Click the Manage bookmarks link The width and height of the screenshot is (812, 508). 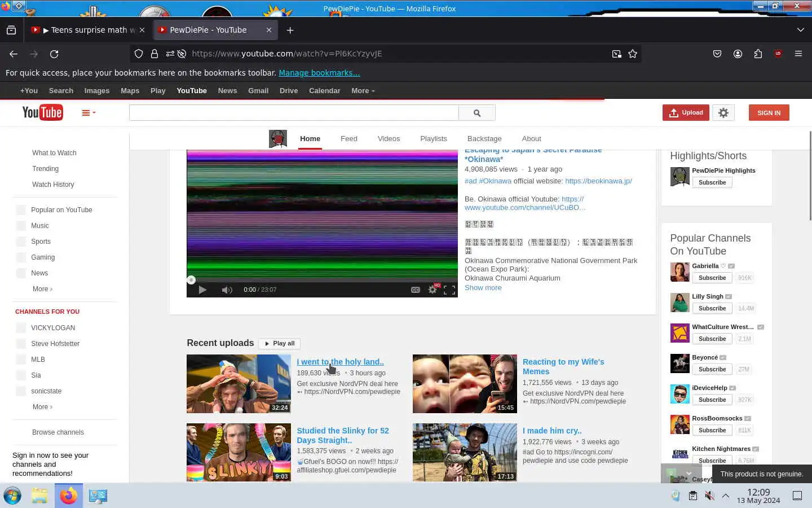(319, 73)
